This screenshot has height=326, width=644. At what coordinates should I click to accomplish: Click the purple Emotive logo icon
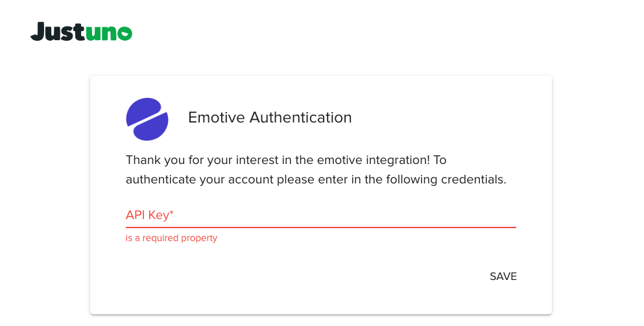coord(147,119)
